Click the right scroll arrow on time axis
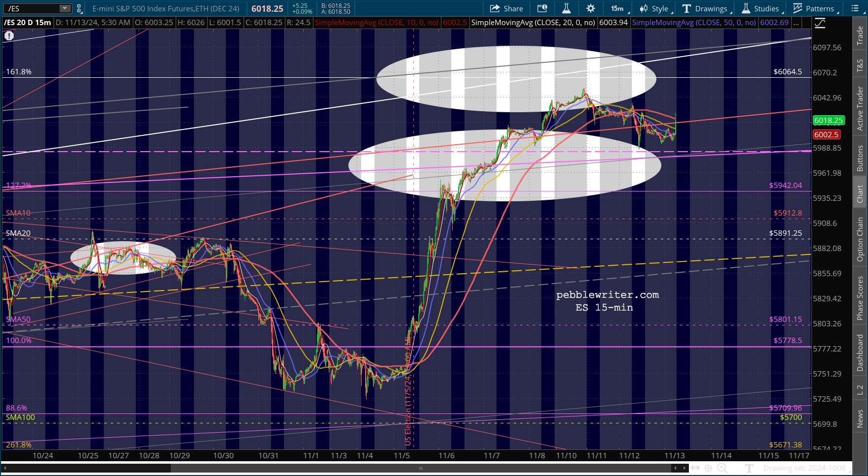Viewport: 868px width, 476px height. click(x=683, y=468)
